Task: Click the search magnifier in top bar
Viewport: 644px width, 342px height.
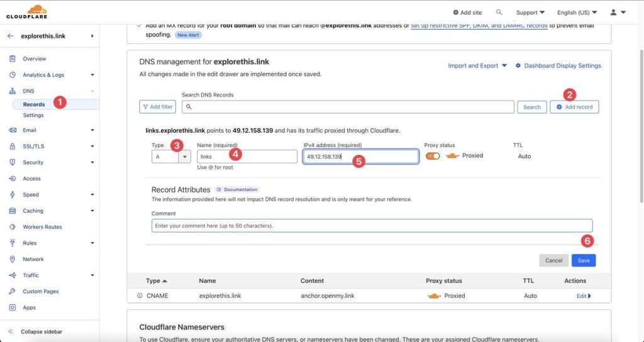Action: point(499,13)
